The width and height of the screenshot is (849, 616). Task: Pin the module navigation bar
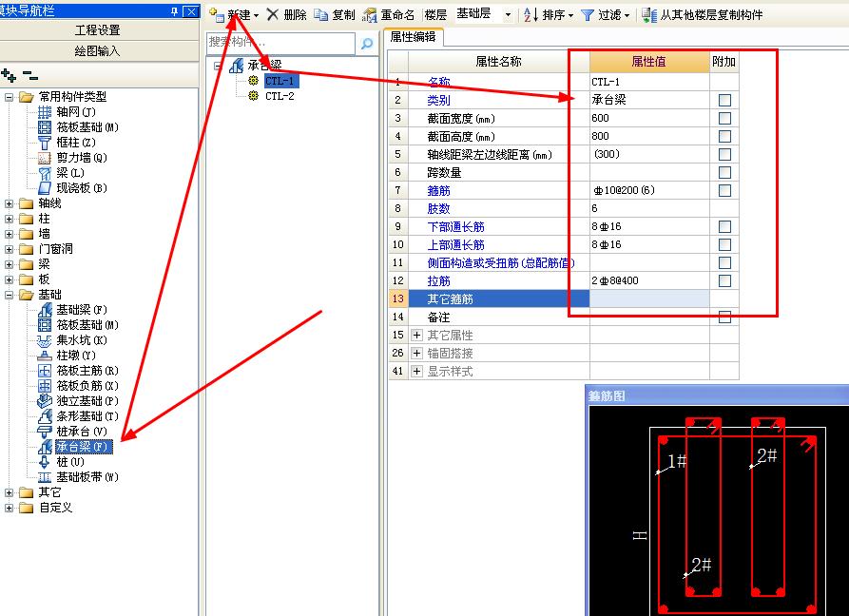[174, 10]
